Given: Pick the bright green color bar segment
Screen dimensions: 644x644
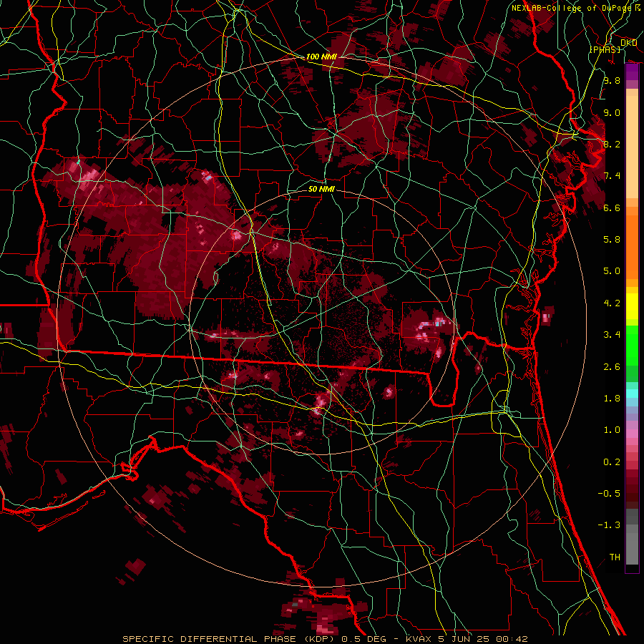Looking at the screenshot, I should [x=632, y=346].
